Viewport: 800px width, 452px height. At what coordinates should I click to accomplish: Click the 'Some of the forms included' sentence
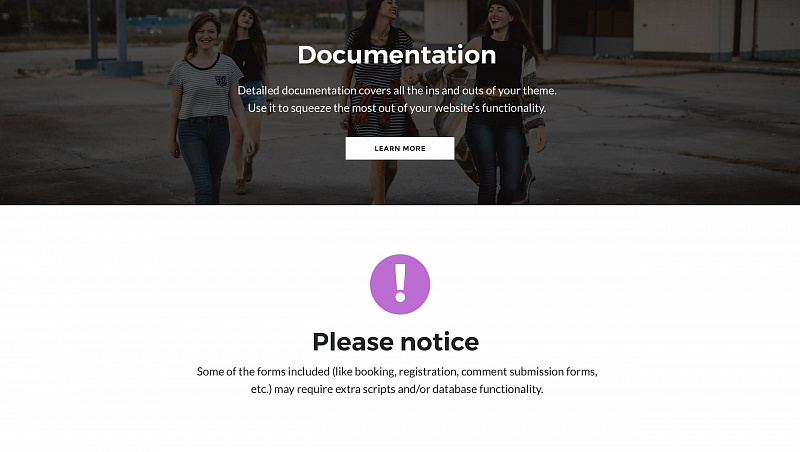(x=397, y=371)
